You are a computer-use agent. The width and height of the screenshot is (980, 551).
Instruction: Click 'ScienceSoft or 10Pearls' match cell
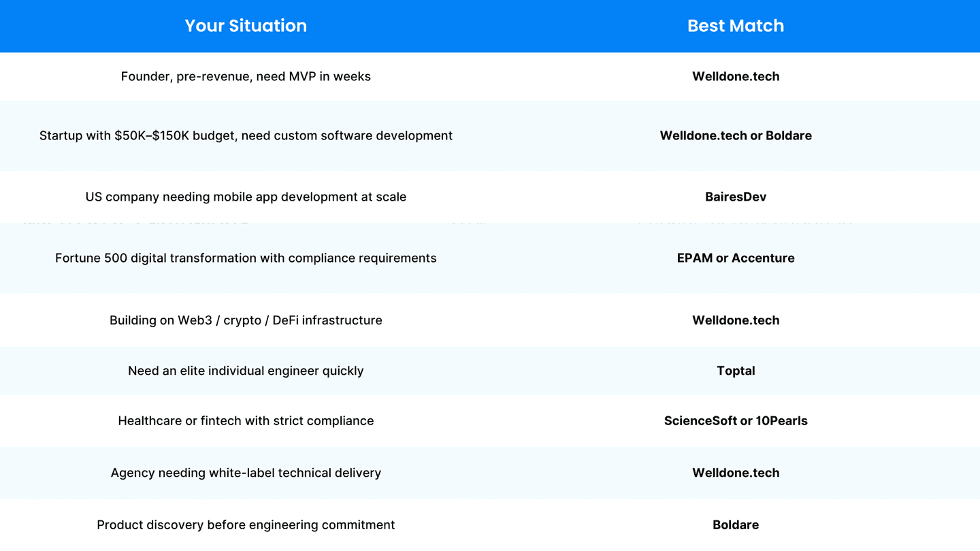click(736, 420)
